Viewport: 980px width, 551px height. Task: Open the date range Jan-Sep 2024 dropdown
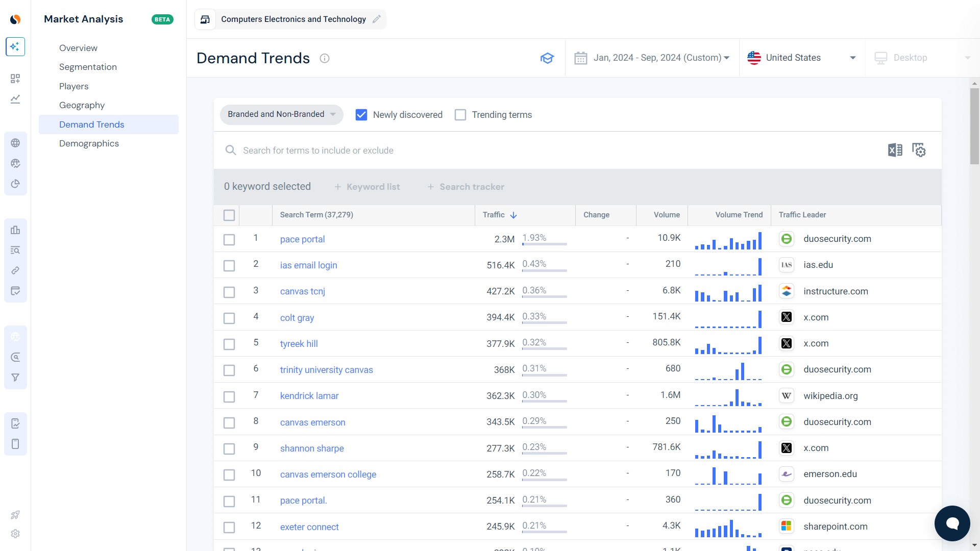(x=660, y=58)
